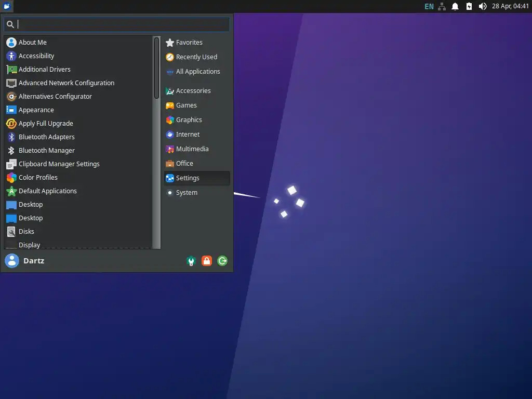Viewport: 532px width, 399px height.
Task: Launch Accessibility settings
Action: [78, 56]
